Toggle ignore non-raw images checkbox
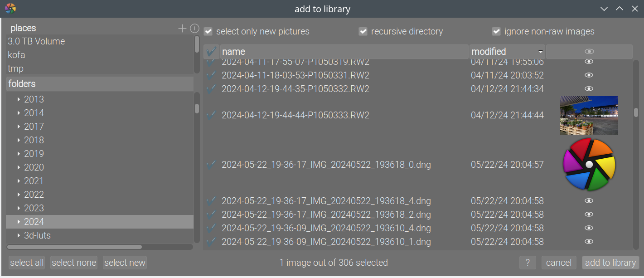 coord(496,31)
